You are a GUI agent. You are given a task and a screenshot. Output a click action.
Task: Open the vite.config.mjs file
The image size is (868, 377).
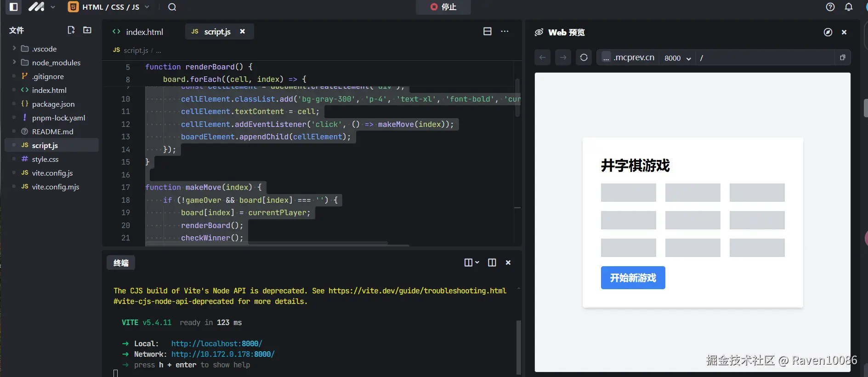pos(51,187)
